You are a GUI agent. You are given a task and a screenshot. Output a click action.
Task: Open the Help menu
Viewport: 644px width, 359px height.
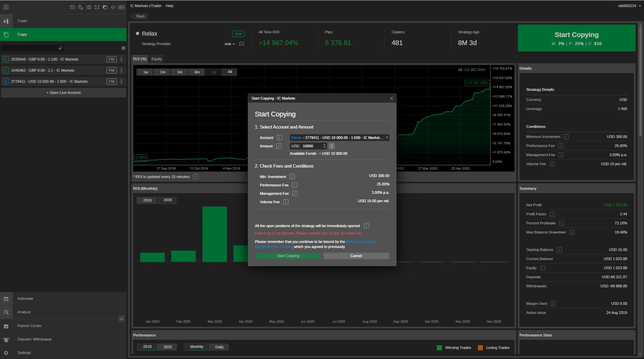[x=169, y=6]
